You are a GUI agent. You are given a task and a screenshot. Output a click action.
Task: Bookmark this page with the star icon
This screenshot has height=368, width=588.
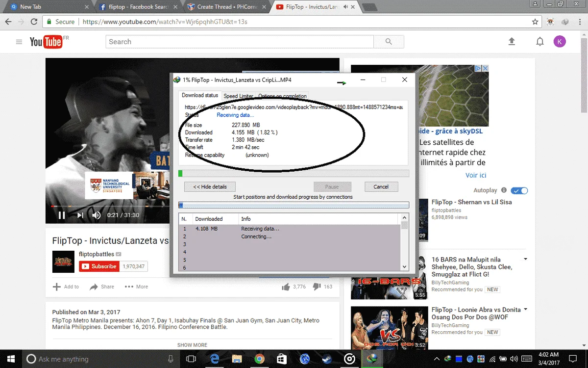coord(535,22)
